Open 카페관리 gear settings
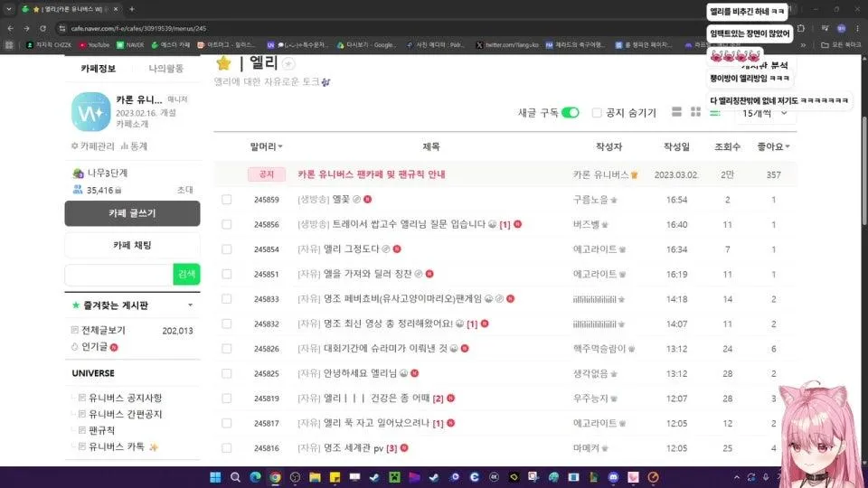The image size is (868, 488). (x=92, y=146)
